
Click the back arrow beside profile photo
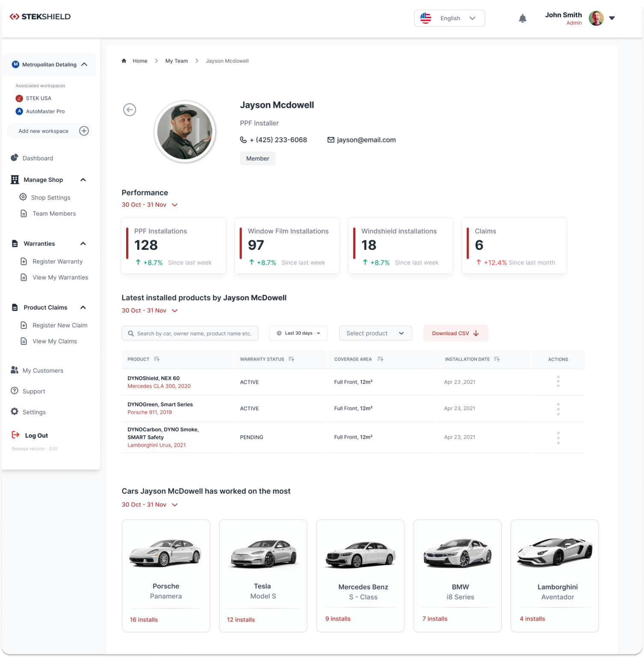click(130, 110)
